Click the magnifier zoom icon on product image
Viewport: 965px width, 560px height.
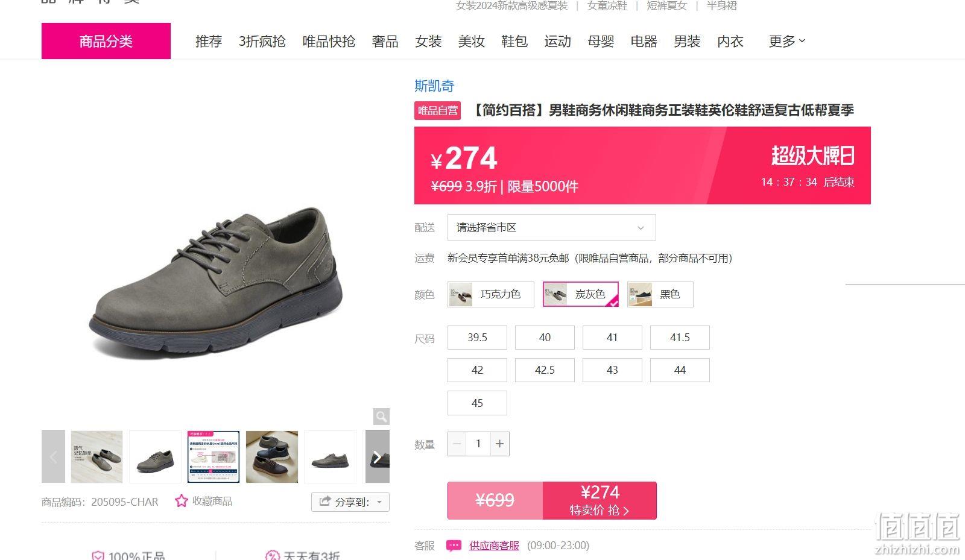pyautogui.click(x=381, y=417)
